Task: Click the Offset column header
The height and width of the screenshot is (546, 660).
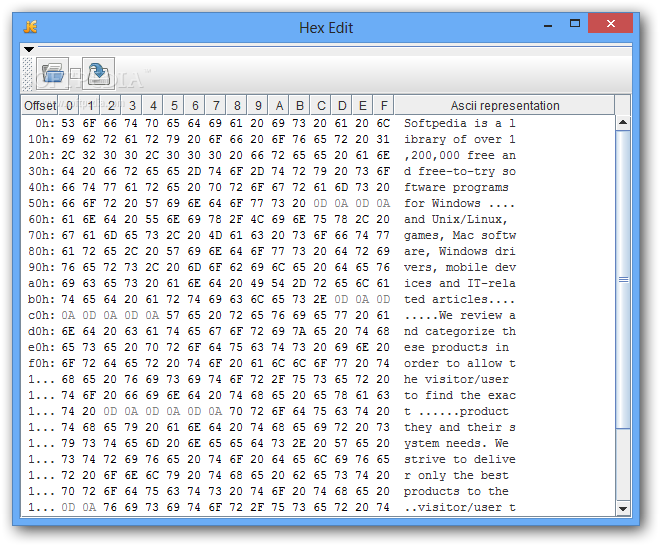Action: [40, 105]
